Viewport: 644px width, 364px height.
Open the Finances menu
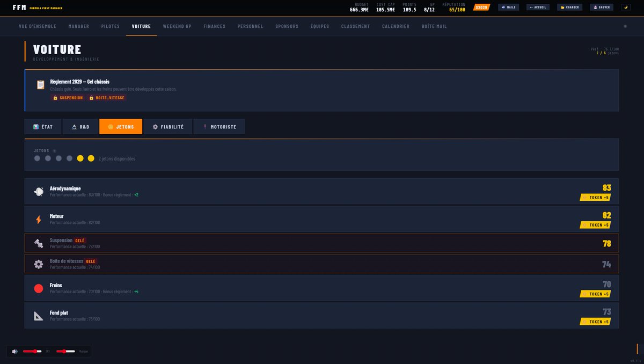215,26
